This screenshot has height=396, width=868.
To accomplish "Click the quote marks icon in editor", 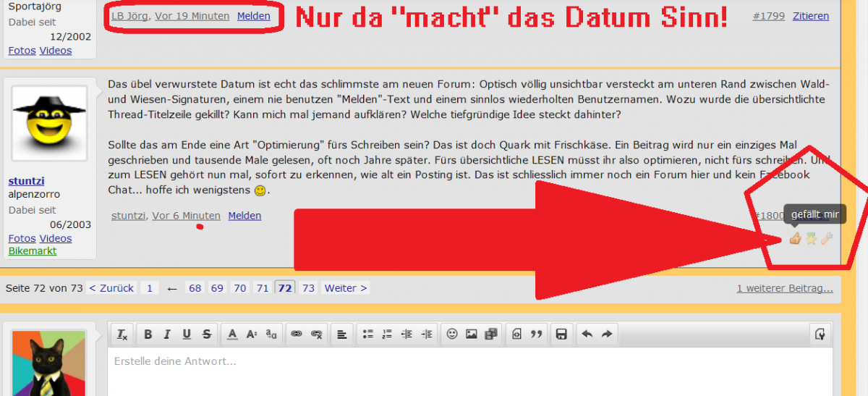I will [537, 334].
